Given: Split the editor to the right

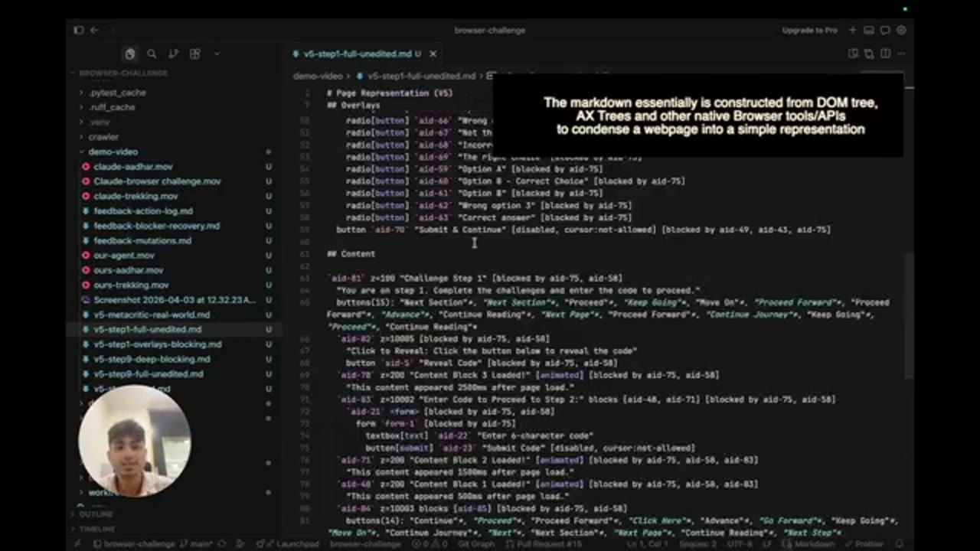Looking at the screenshot, I should 885,54.
